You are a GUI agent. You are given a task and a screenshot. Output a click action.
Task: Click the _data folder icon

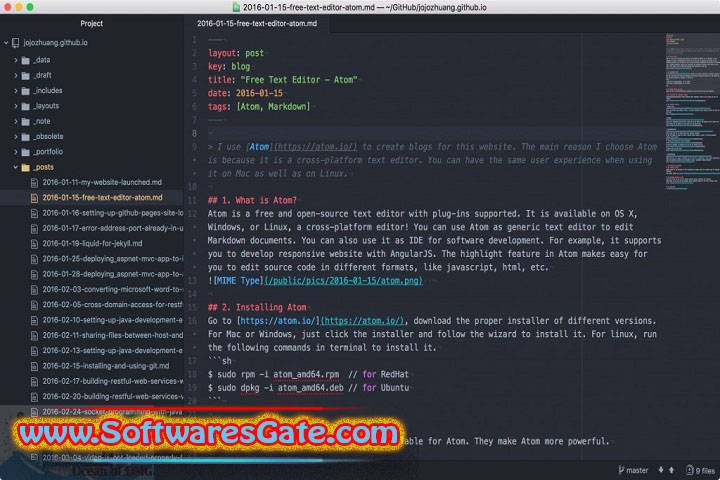[26, 60]
